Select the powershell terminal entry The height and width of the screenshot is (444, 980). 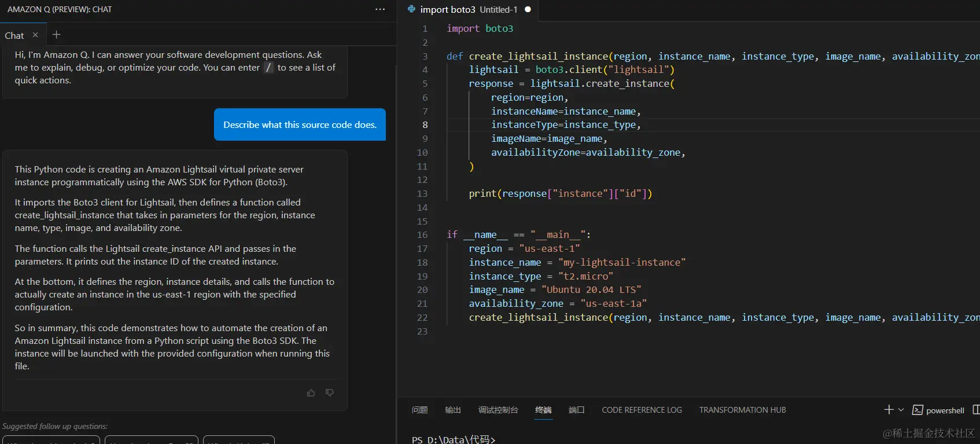click(x=938, y=410)
